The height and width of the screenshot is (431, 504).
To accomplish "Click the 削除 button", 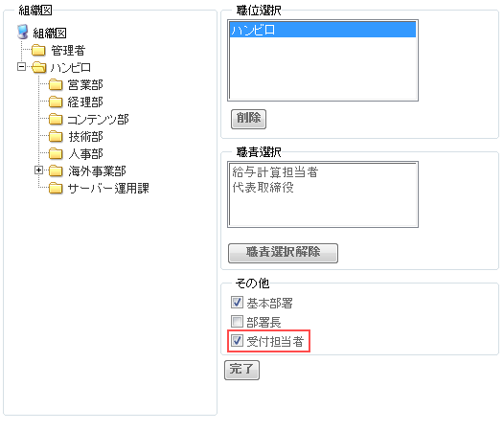I will coord(248,119).
